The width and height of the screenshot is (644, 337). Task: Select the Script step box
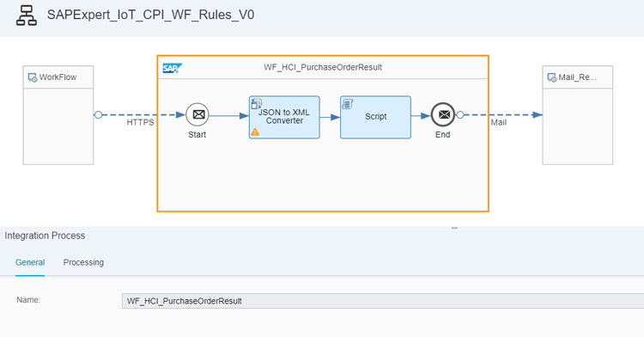pos(375,117)
